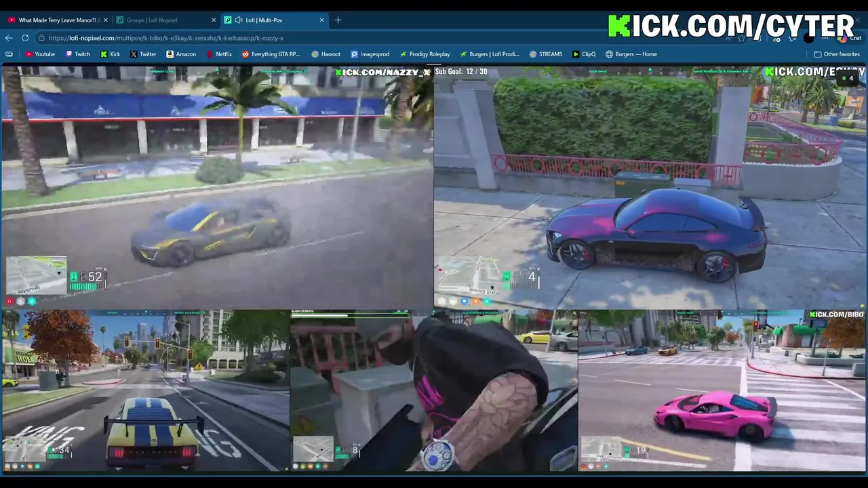Open the workspaces icon left of the Youtube bookmark

click(9, 54)
